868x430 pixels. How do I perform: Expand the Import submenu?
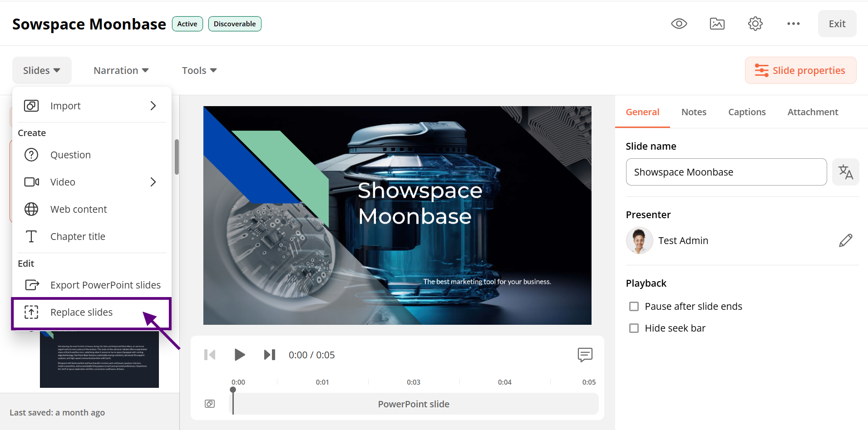(x=92, y=106)
